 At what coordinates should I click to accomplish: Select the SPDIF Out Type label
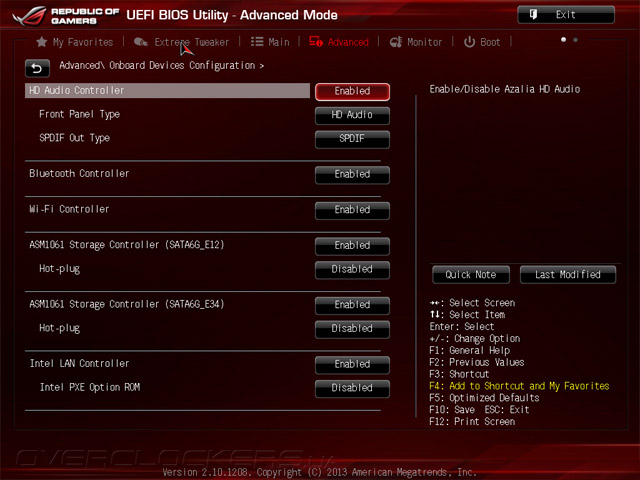tap(75, 138)
